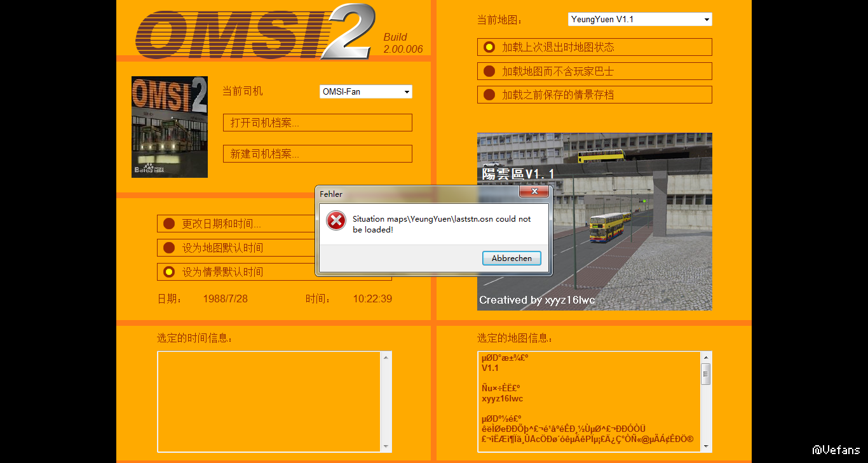
Task: Open the current driver dropdown showing OMSI-Fan
Action: point(366,92)
